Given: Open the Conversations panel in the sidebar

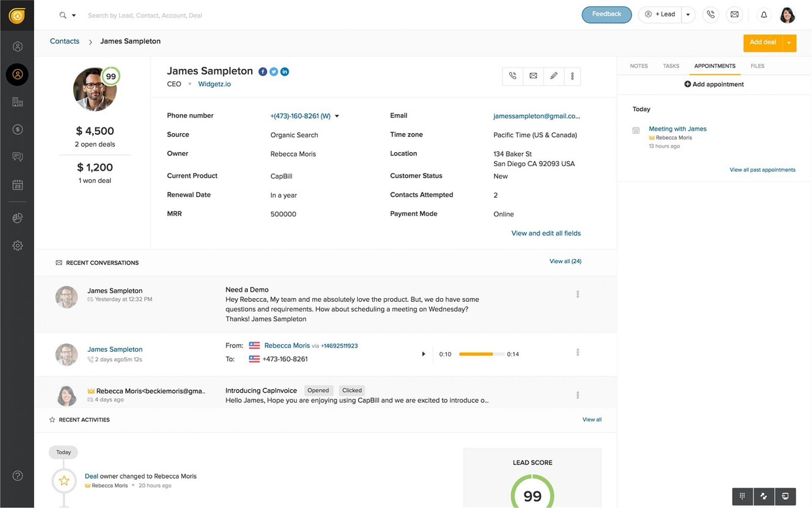Looking at the screenshot, I should coord(17,157).
